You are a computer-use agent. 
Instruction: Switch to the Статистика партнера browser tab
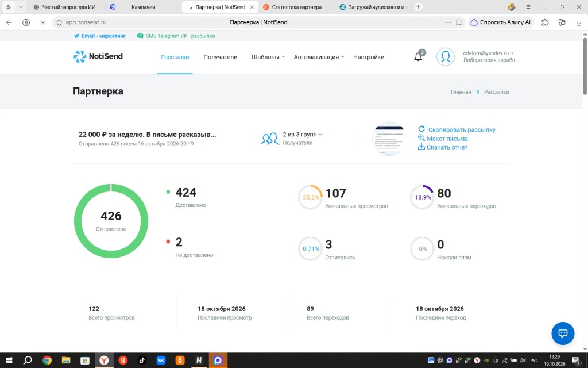click(x=296, y=7)
